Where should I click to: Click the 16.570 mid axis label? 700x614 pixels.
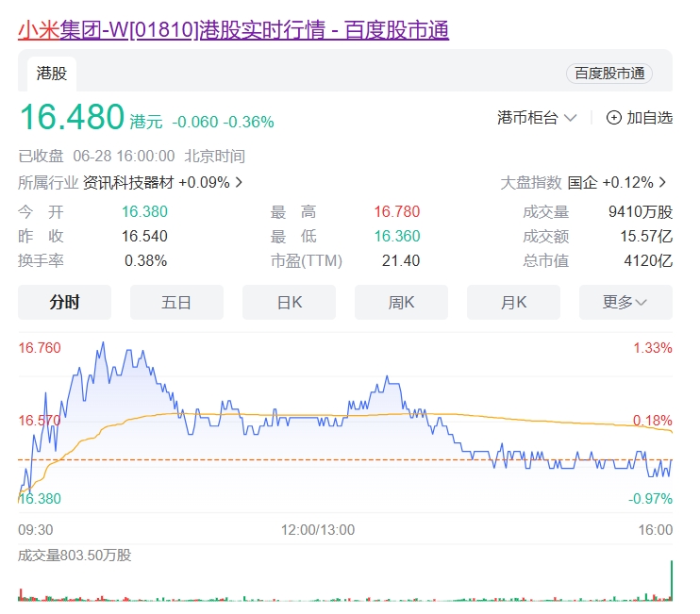(40, 421)
